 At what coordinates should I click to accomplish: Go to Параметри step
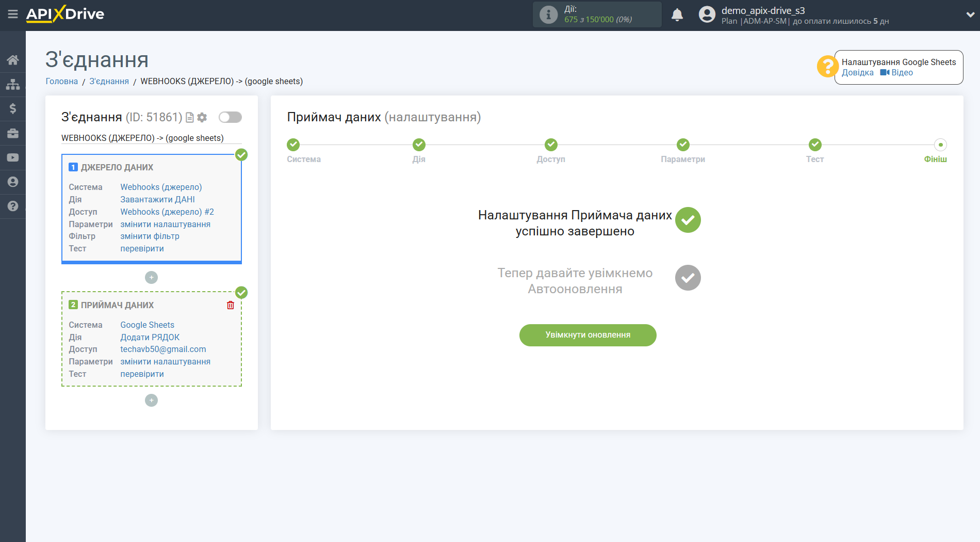point(683,145)
